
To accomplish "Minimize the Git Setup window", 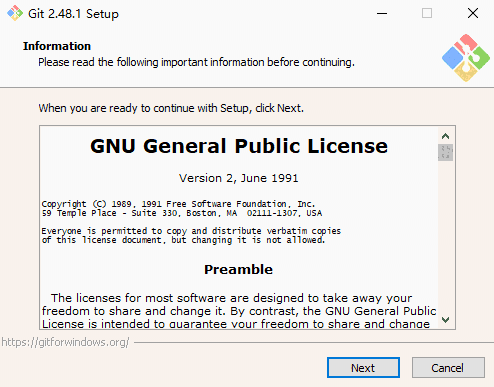I will [x=382, y=13].
